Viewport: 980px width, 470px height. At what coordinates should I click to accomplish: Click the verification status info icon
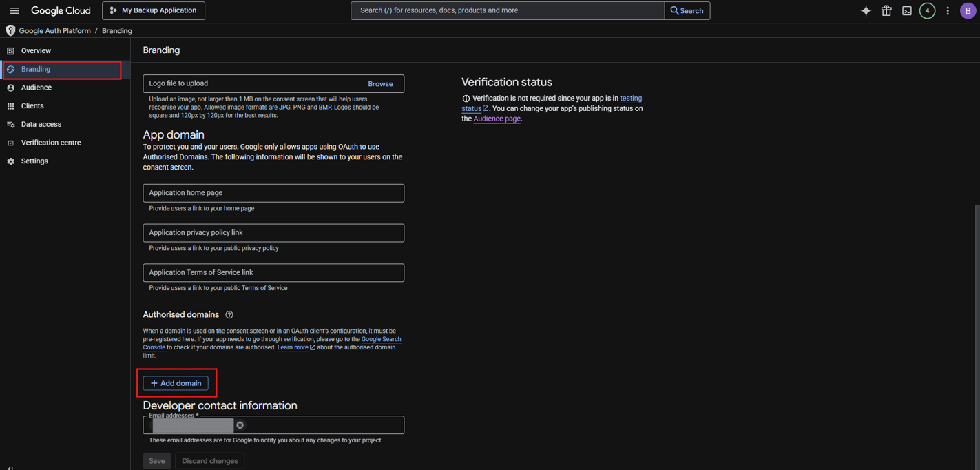click(x=466, y=99)
